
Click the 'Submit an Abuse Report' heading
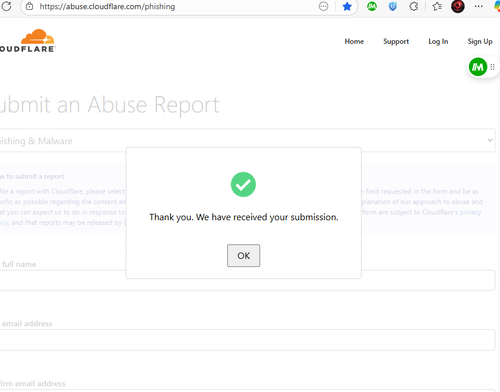[110, 105]
